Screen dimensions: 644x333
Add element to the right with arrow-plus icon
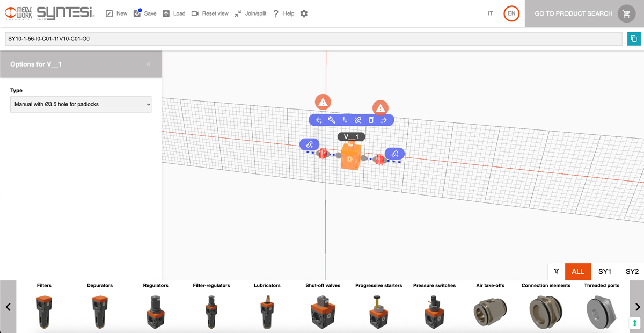[384, 120]
